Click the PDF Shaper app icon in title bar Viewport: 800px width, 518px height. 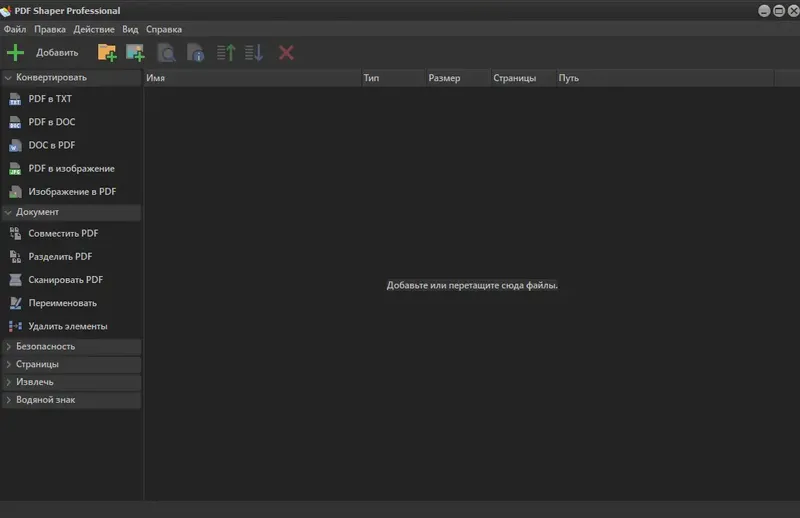[x=6, y=11]
